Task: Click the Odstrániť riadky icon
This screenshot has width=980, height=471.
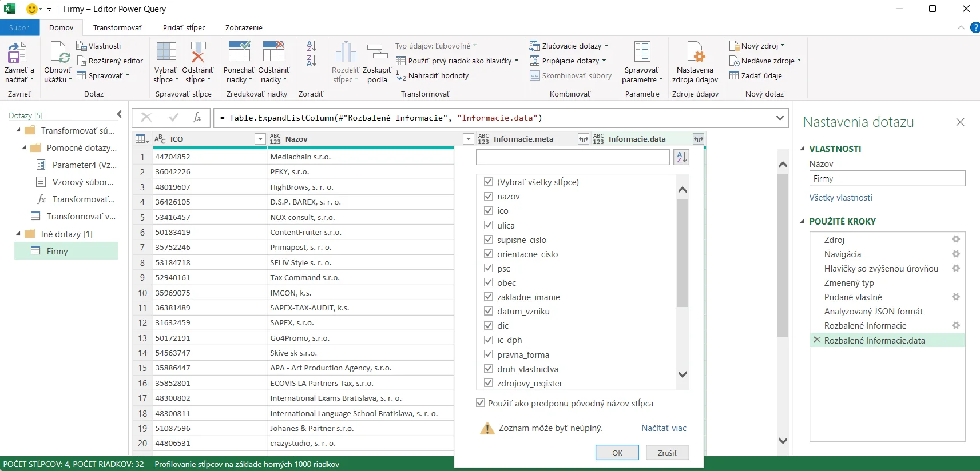Action: pos(273,51)
